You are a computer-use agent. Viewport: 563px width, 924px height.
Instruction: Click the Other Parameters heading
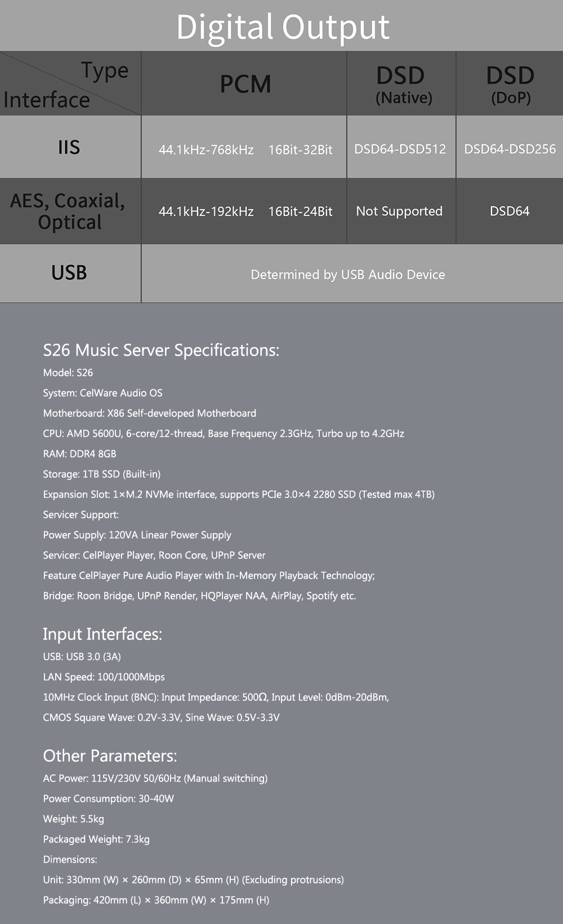110,756
